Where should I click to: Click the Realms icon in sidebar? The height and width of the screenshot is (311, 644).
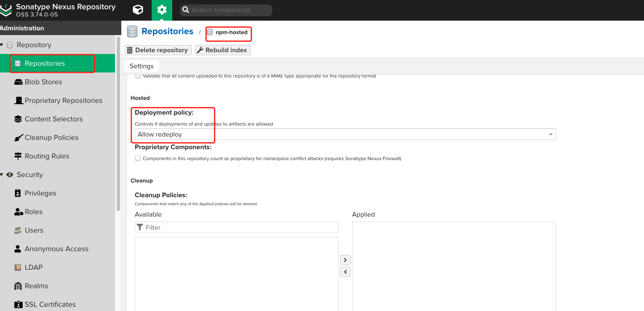18,286
